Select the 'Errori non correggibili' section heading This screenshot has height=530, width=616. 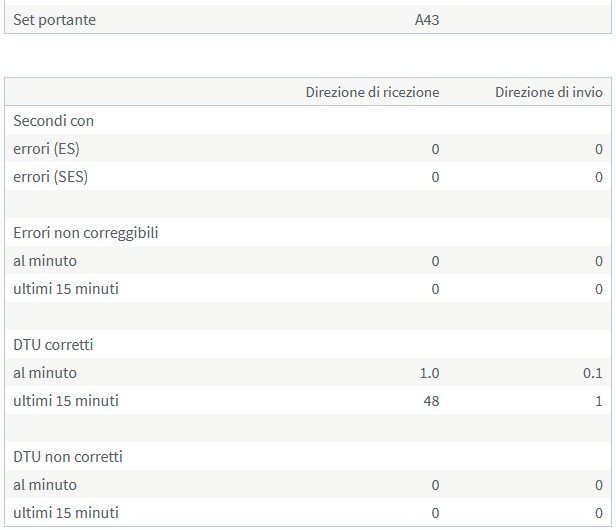86,232
